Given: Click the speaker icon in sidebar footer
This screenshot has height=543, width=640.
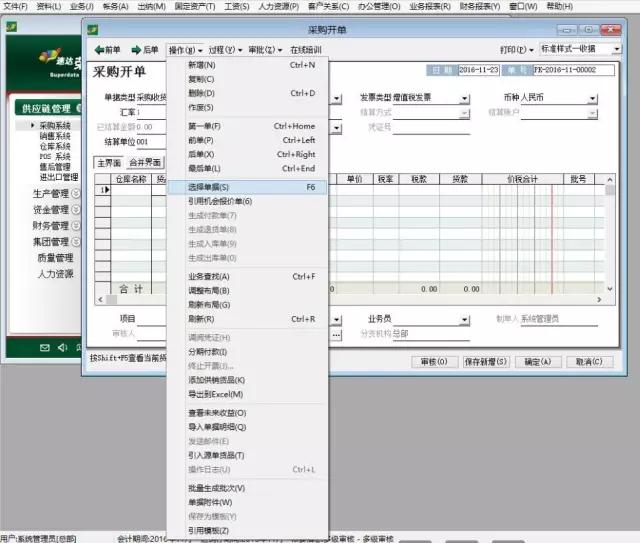Looking at the screenshot, I should [62, 347].
